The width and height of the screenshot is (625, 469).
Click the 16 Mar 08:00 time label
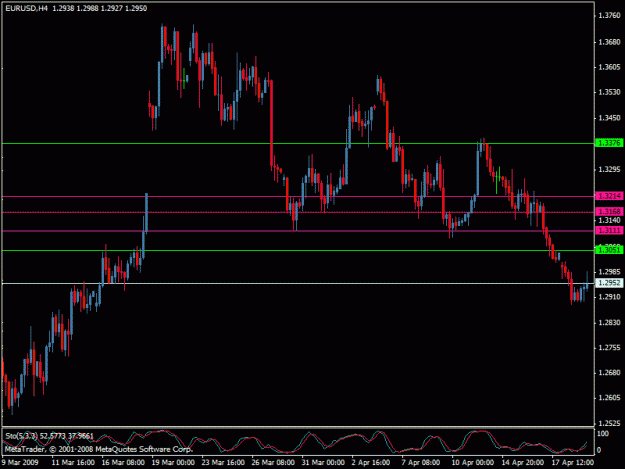coord(123,462)
